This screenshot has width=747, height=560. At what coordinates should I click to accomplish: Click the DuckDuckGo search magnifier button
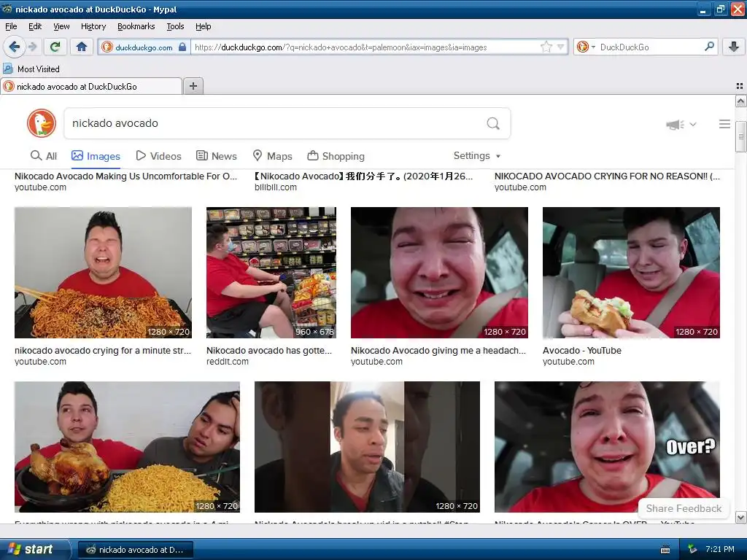493,123
